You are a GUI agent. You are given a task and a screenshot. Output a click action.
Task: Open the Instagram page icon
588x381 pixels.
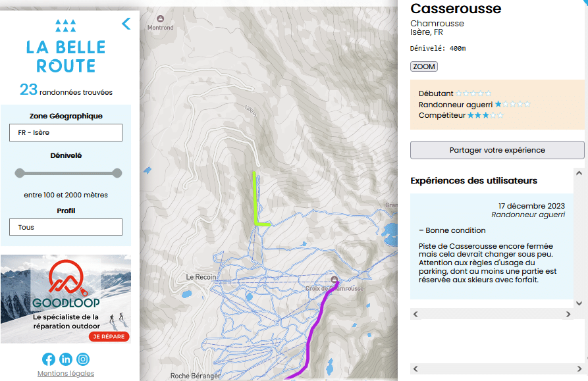(x=83, y=359)
